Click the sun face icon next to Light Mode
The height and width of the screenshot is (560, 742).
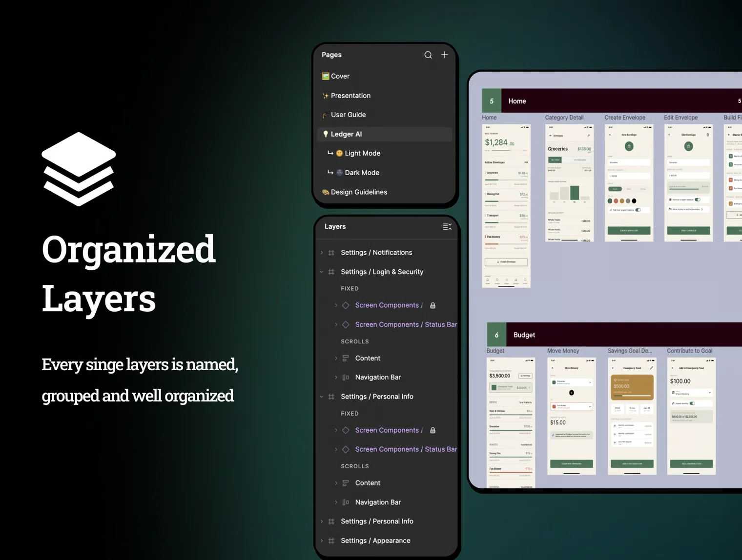tap(339, 153)
